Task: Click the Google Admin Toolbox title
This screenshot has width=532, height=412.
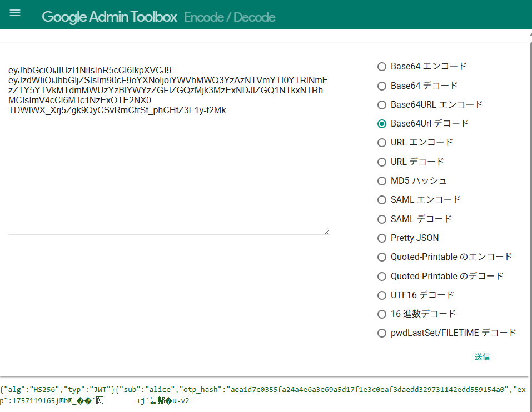Action: point(109,17)
